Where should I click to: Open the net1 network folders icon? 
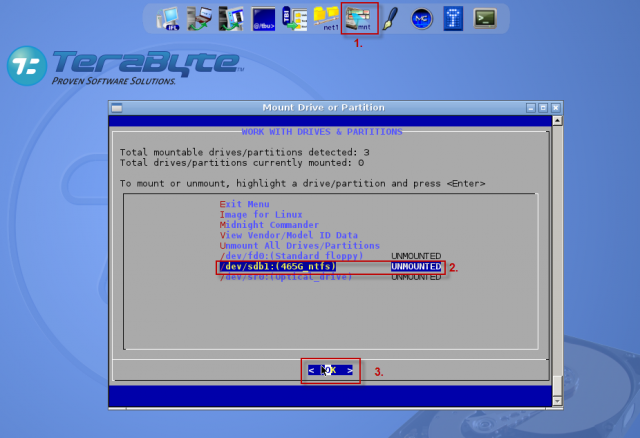(326, 19)
